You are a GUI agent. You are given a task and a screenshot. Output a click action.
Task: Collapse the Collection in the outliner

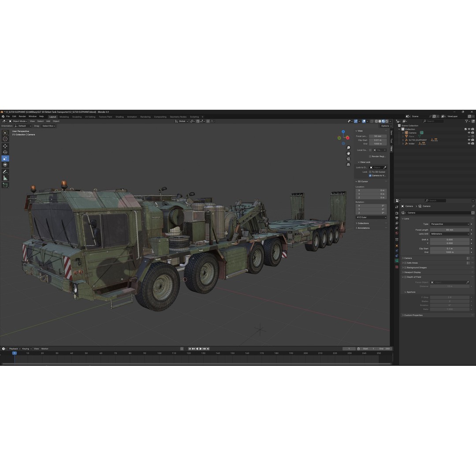click(398, 129)
